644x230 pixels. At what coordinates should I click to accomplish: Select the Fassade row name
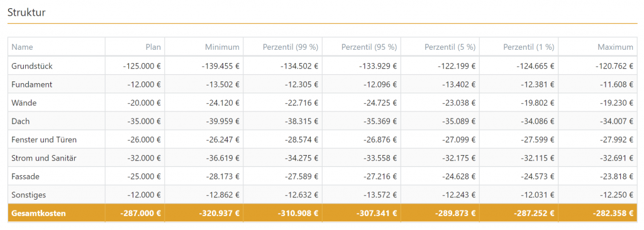[x=25, y=176]
